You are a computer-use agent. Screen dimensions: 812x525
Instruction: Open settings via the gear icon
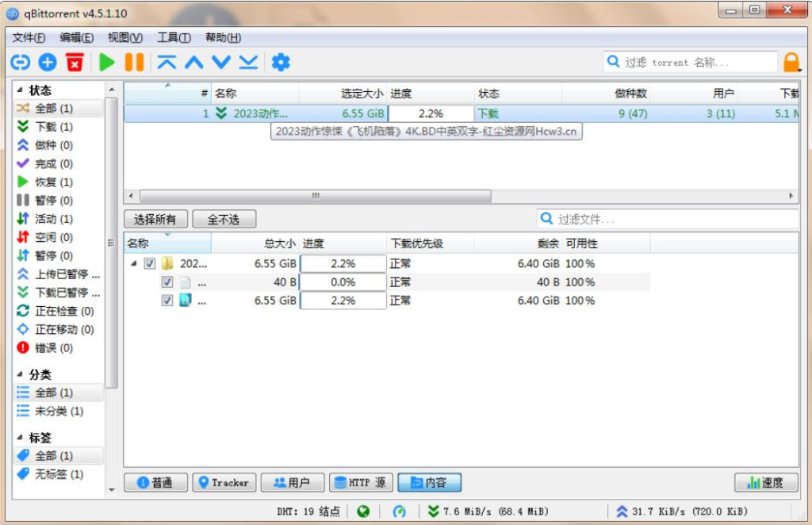[281, 62]
